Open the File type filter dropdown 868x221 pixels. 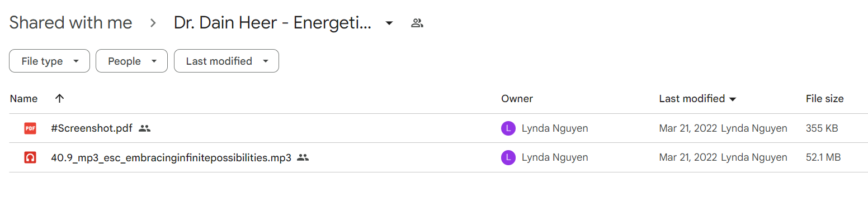pyautogui.click(x=49, y=61)
